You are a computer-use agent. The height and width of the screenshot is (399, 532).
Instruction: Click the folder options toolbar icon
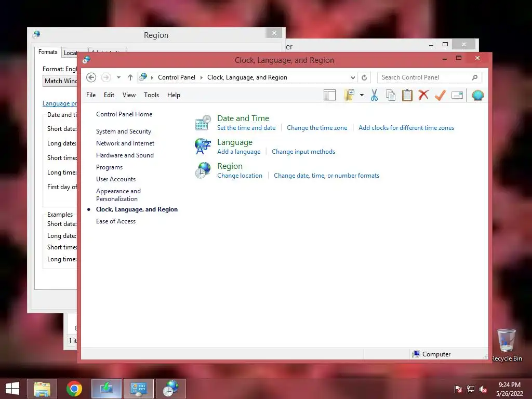pyautogui.click(x=349, y=96)
